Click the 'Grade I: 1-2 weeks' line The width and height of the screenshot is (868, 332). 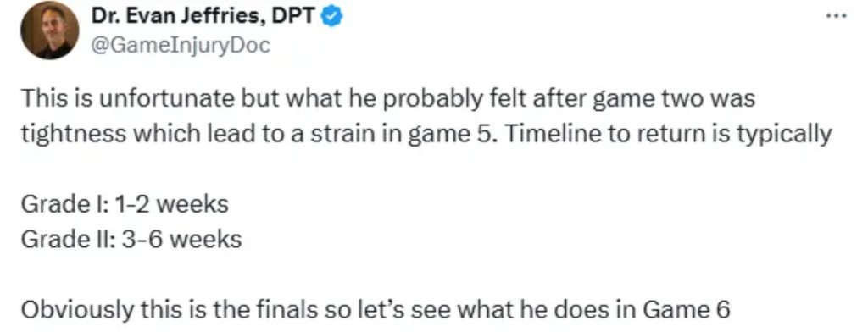[125, 204]
